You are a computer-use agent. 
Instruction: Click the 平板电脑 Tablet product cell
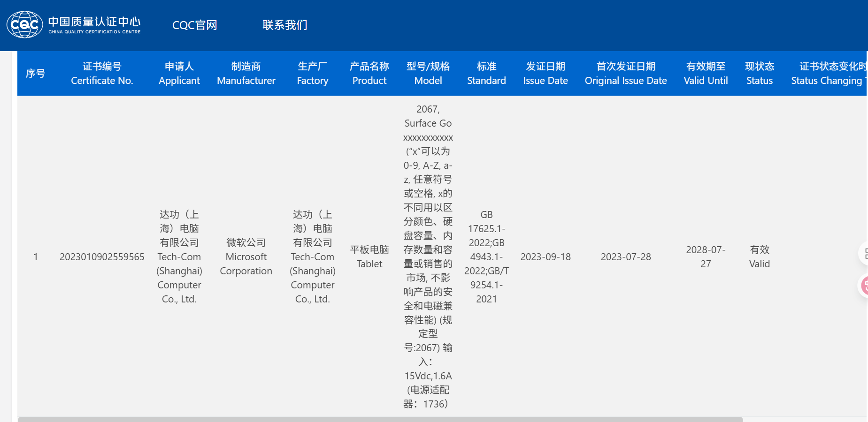[369, 257]
